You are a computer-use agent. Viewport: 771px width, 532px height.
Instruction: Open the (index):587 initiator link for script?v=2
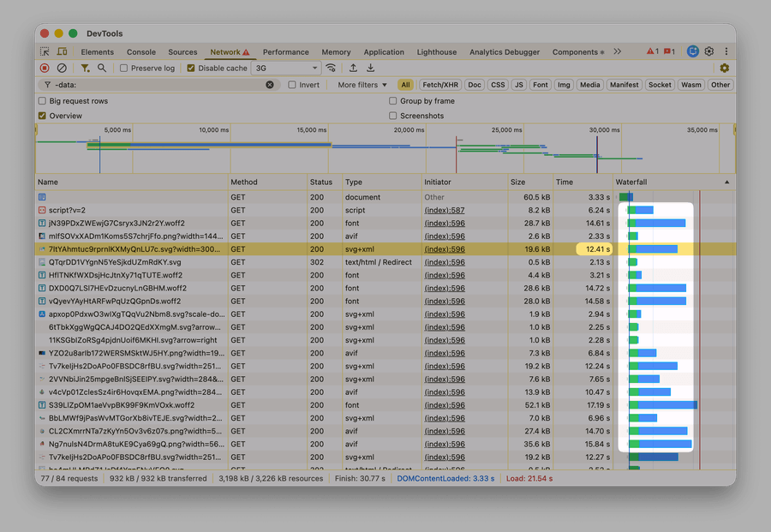coord(444,210)
